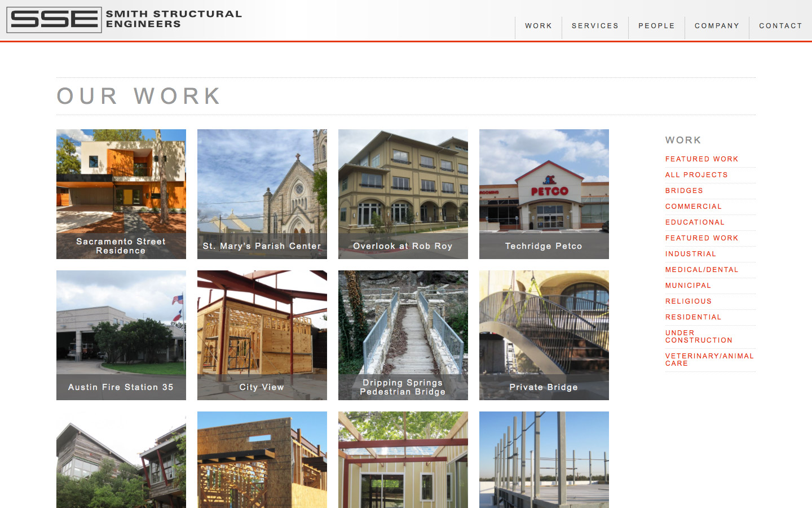This screenshot has width=812, height=508.
Task: Click the second Featured Work link below Educational
Action: click(701, 238)
